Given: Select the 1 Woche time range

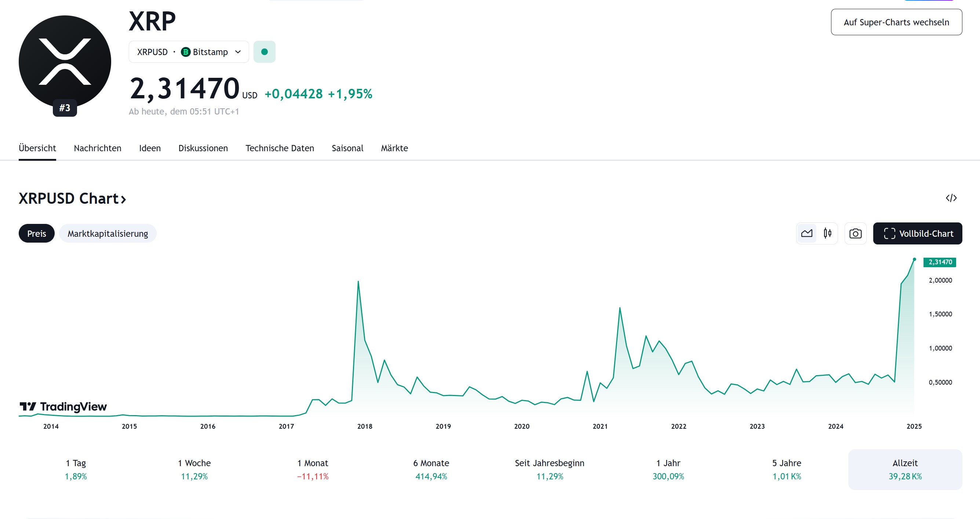Looking at the screenshot, I should pyautogui.click(x=194, y=469).
